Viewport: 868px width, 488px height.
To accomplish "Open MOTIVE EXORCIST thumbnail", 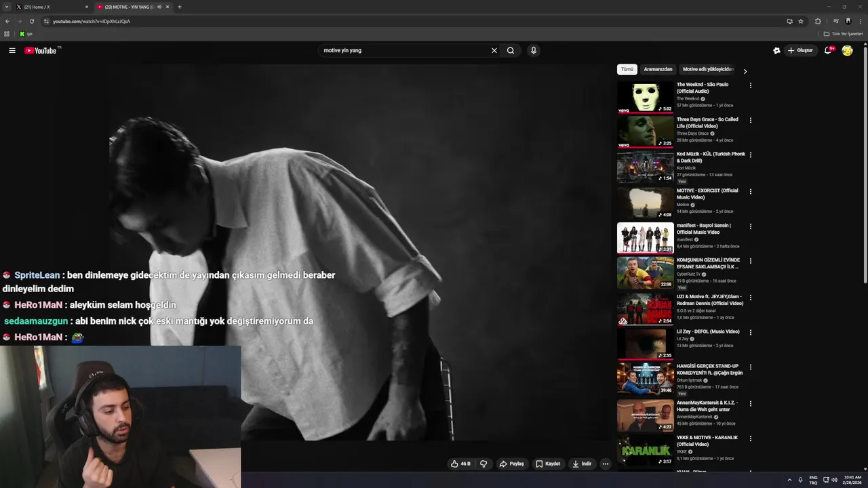I will [646, 203].
